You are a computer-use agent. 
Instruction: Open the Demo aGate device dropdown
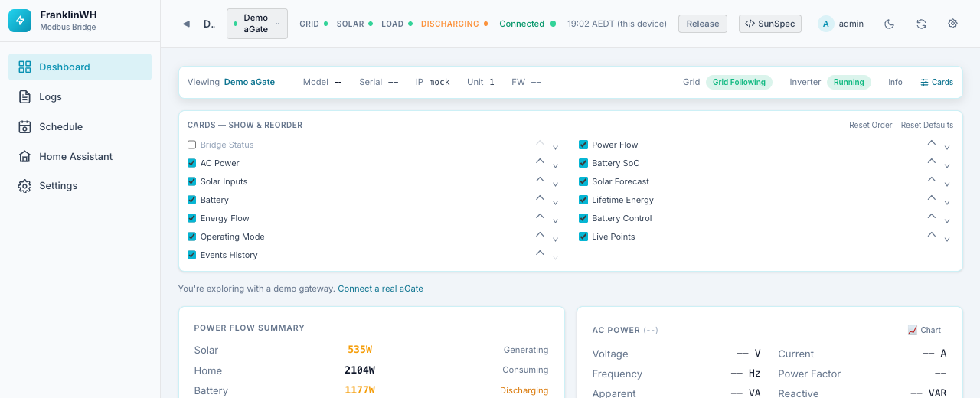pos(257,24)
